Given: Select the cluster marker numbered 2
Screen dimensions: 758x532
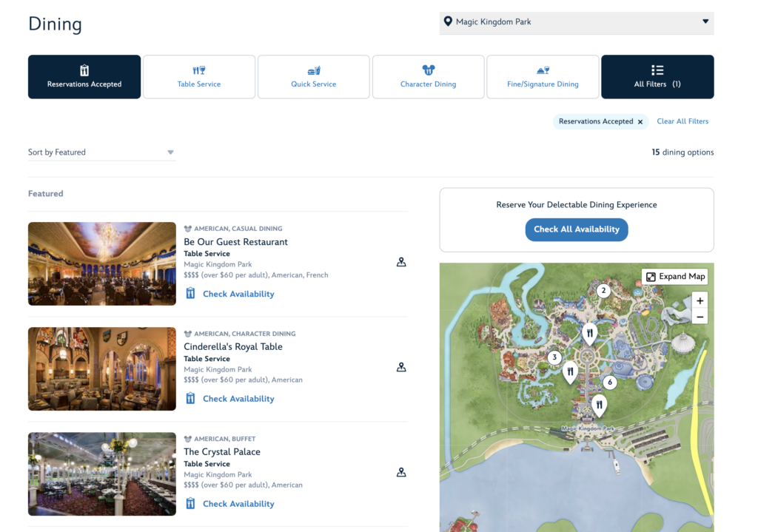Looking at the screenshot, I should point(603,291).
